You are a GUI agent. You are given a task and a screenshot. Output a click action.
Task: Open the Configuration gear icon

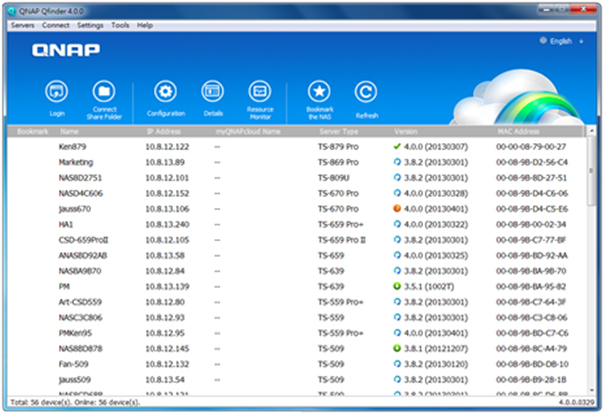[x=166, y=92]
